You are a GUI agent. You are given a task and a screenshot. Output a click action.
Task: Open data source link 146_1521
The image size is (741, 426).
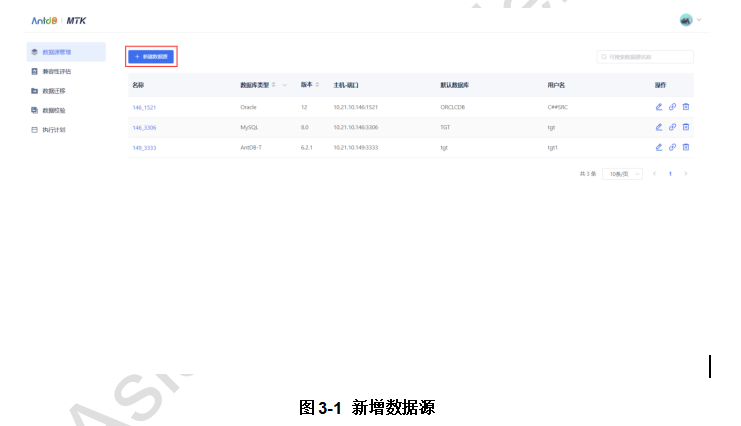pos(144,107)
